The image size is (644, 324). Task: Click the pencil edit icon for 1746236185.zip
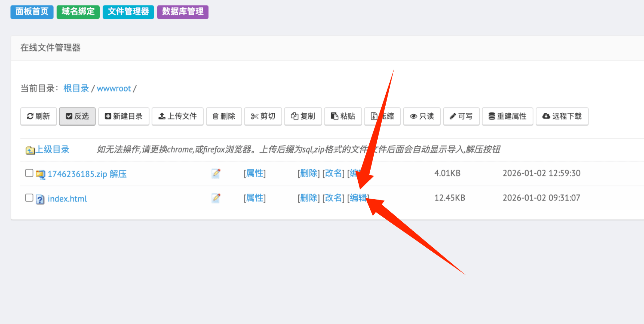(216, 173)
